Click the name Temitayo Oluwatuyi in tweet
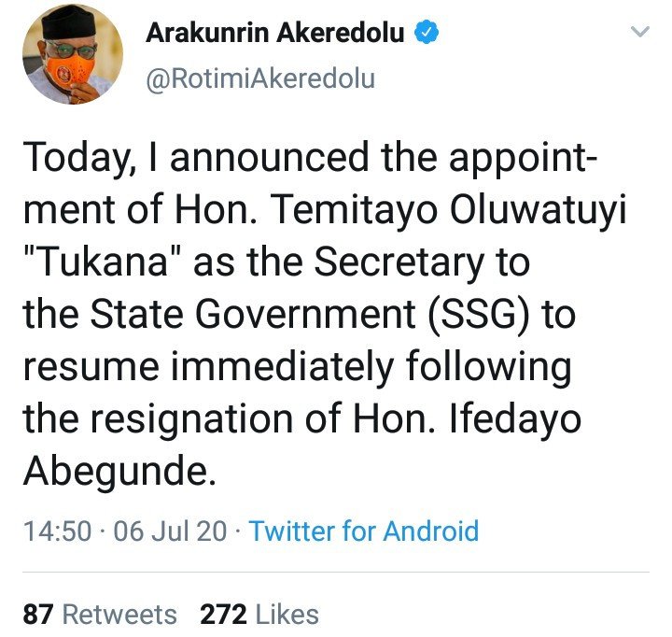The height and width of the screenshot is (637, 672). coord(449,211)
